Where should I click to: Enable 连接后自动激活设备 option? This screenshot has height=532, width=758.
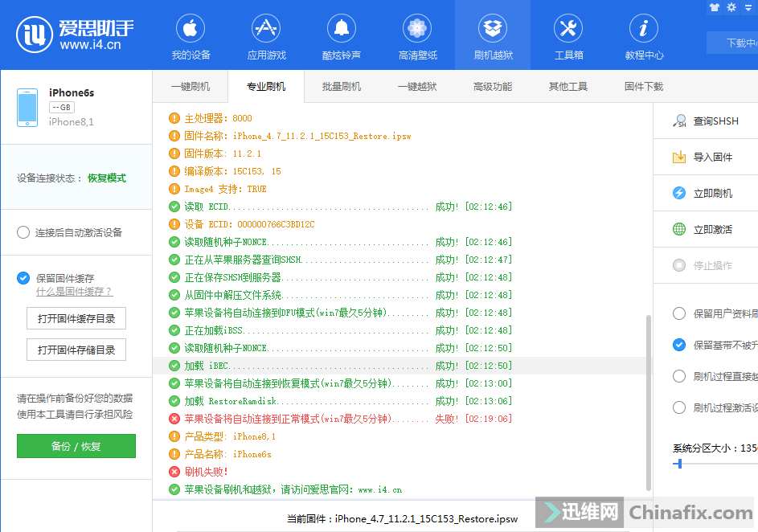point(24,233)
